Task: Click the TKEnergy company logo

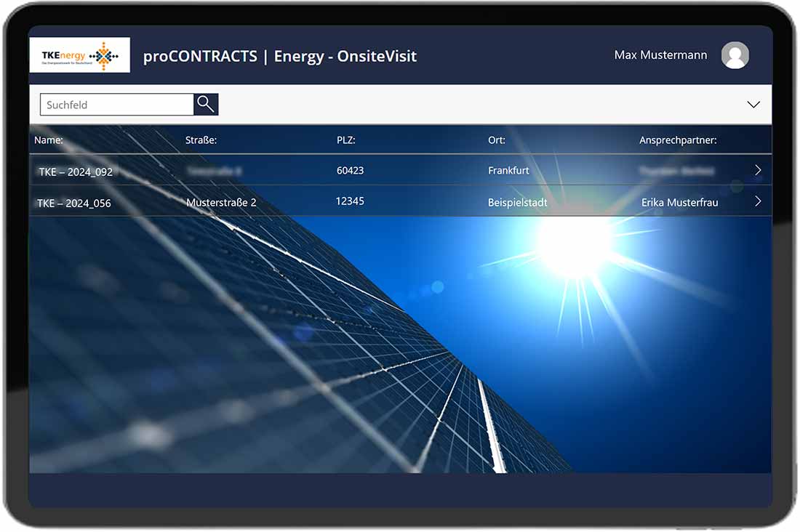Action: [x=79, y=55]
